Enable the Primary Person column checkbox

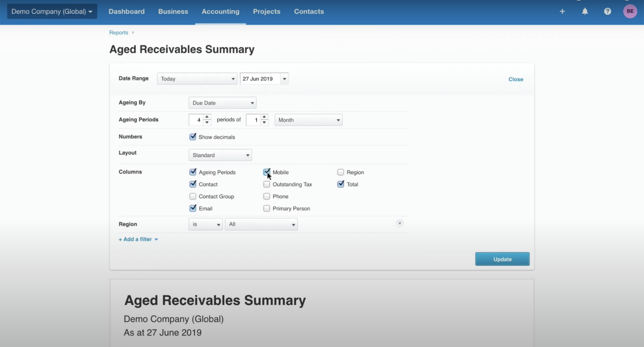(267, 208)
